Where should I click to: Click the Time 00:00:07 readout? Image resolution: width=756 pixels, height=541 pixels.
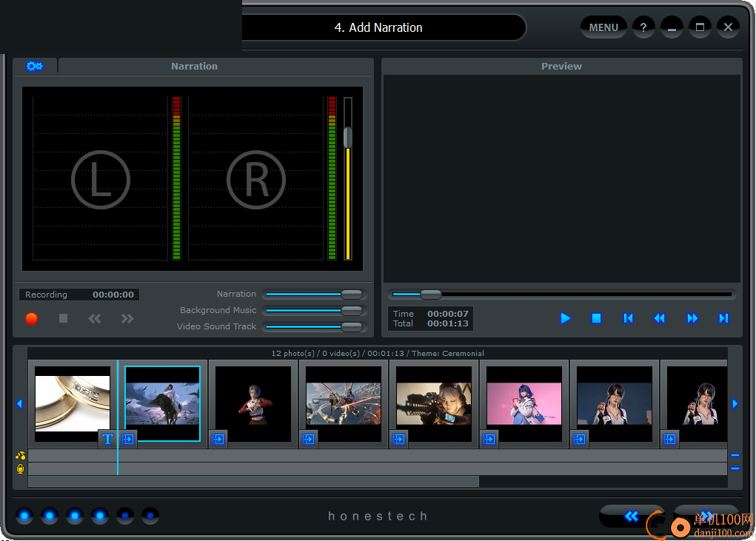pyautogui.click(x=447, y=314)
